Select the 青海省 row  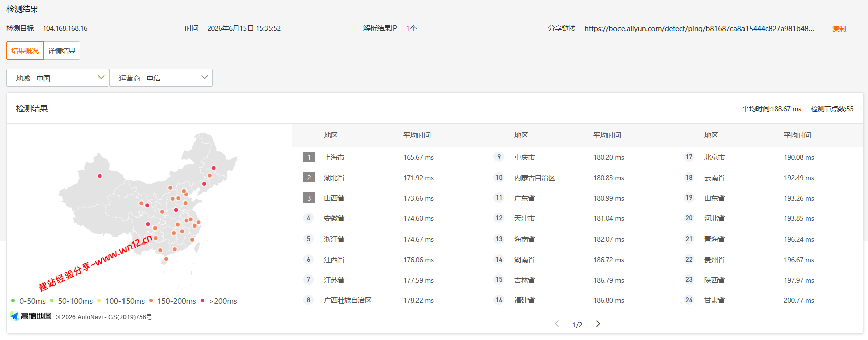(768, 239)
